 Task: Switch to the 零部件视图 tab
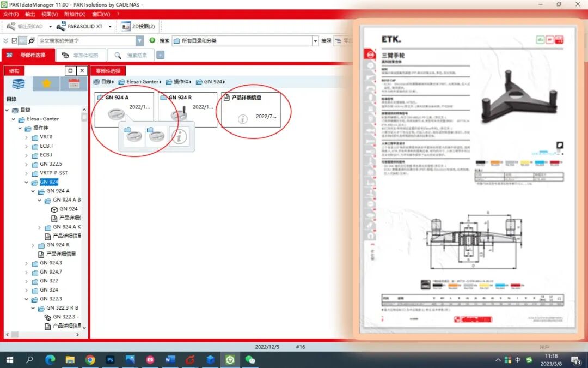(81, 55)
